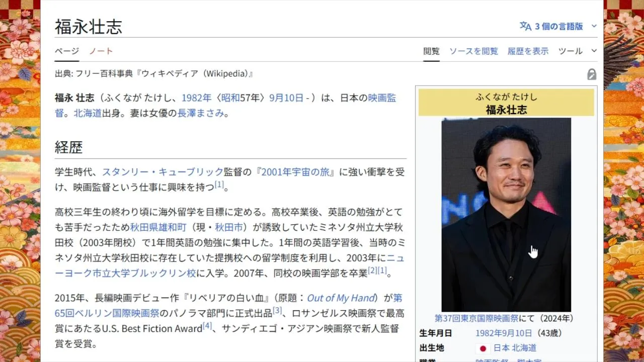Expand the ツール dropdown menu
This screenshot has width=644, height=362.
pyautogui.click(x=578, y=51)
